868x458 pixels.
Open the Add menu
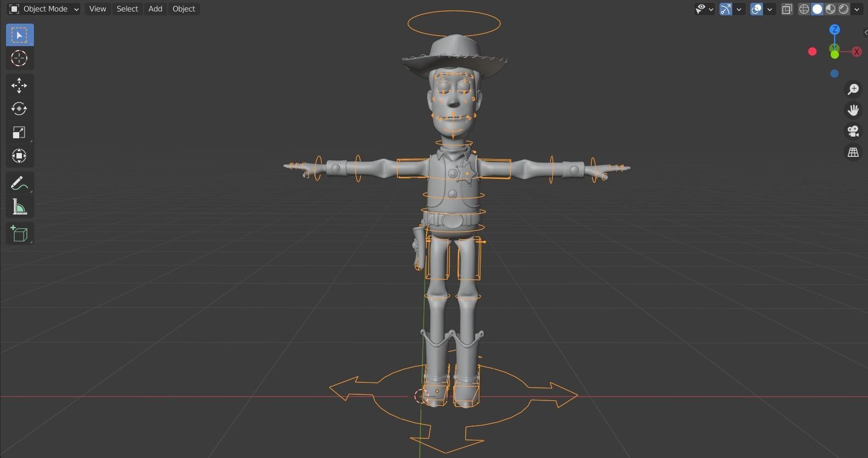[155, 9]
